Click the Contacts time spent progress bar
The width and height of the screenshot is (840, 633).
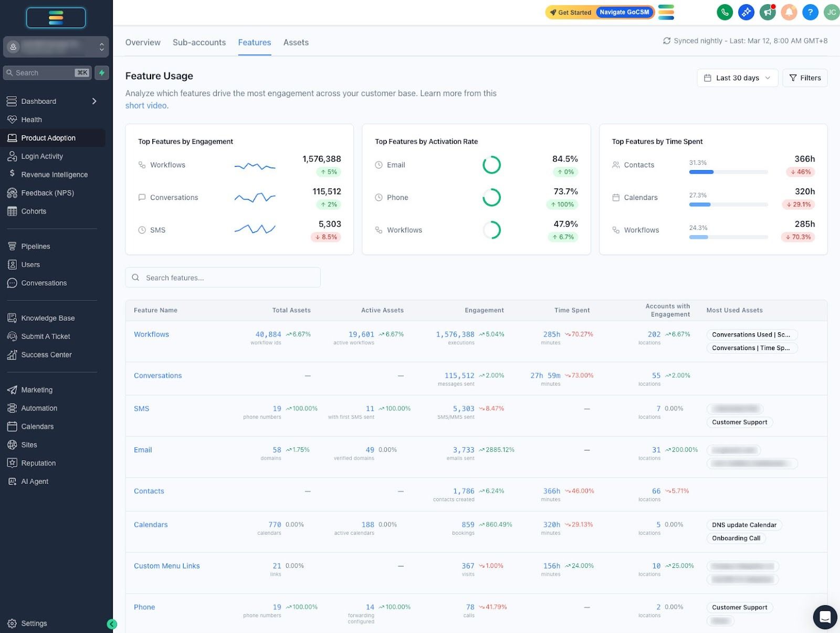coord(728,172)
